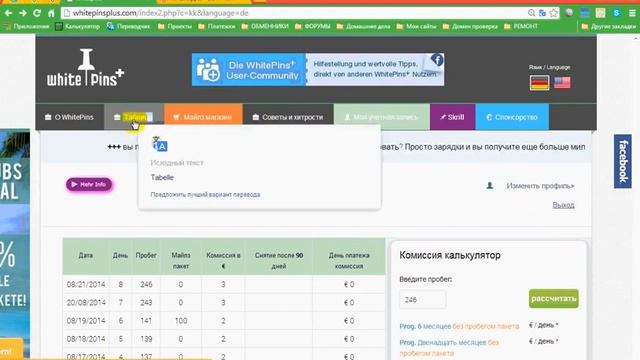Click table row dated 20/08/2014
640x360 pixels.
tap(224, 302)
